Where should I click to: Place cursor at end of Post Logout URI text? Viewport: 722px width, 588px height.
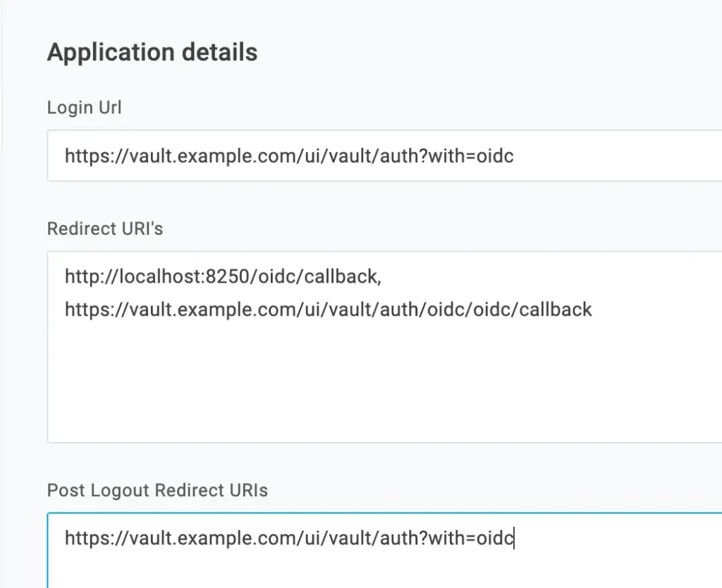(x=515, y=539)
